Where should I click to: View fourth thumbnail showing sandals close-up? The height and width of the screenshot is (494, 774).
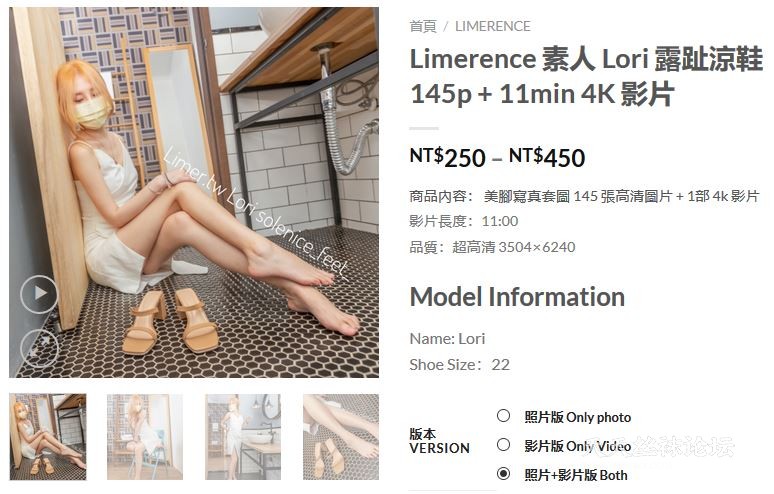point(341,437)
